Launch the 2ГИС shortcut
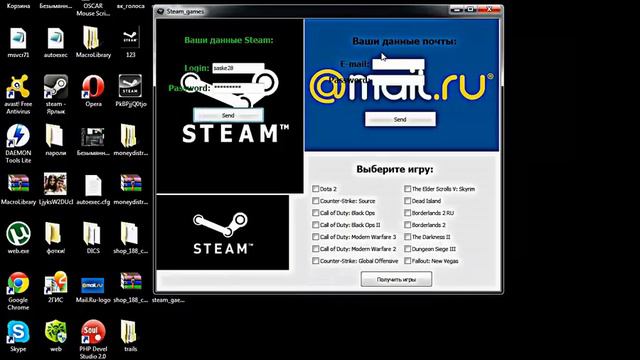This screenshot has height=360, width=640. 56,283
